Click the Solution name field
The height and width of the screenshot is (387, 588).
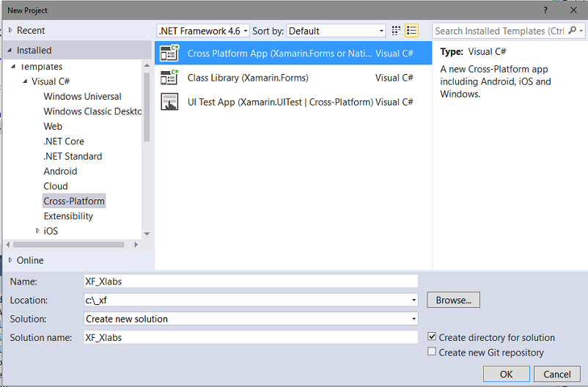click(251, 337)
